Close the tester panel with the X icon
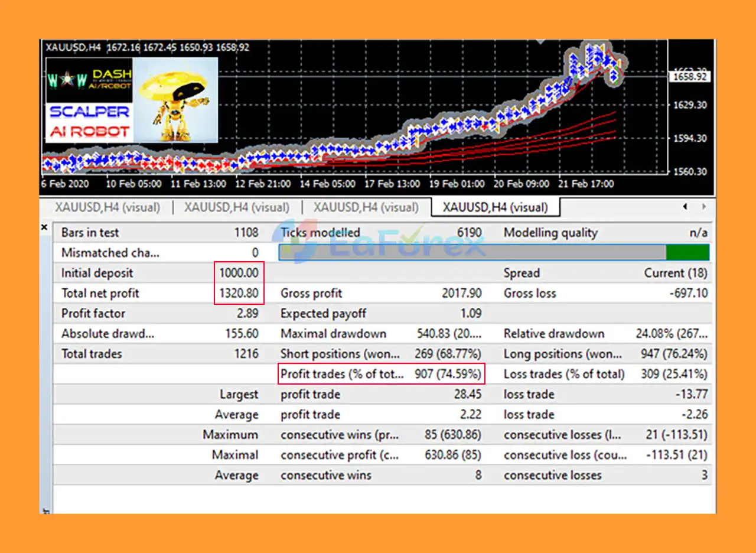Screen dimensions: 756x553 [44, 227]
